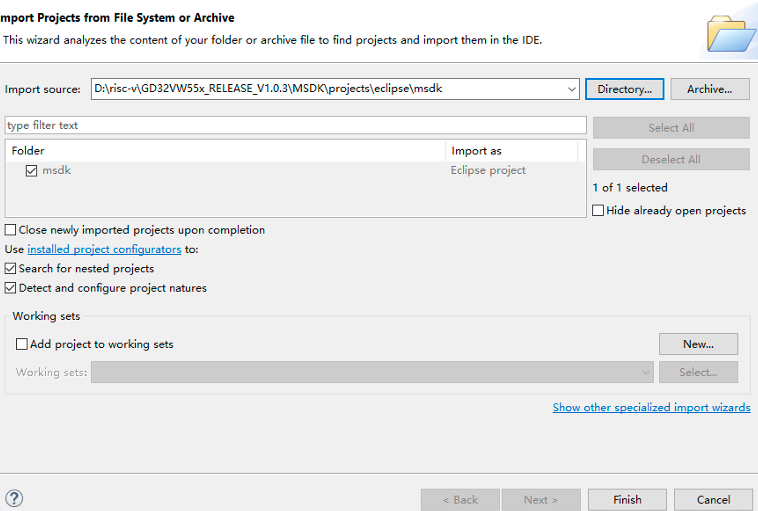This screenshot has width=758, height=511.
Task: Open Show other specialized import wizards
Action: [x=652, y=407]
